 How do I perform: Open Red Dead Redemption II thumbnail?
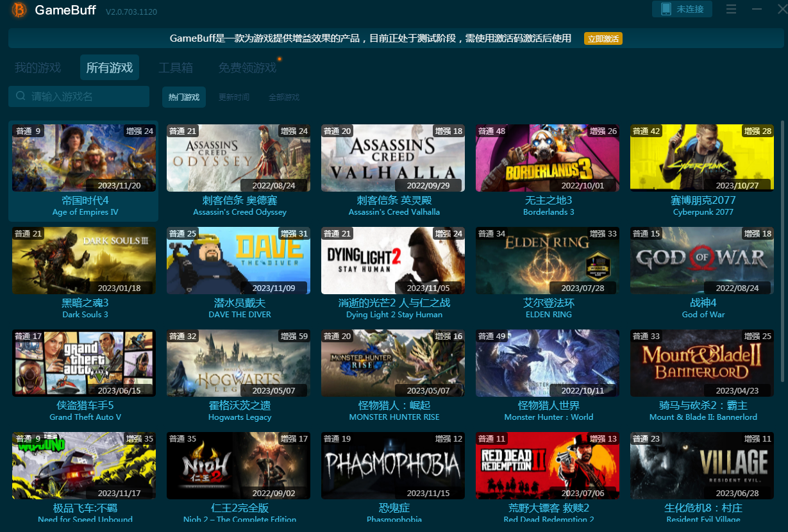[x=548, y=465]
